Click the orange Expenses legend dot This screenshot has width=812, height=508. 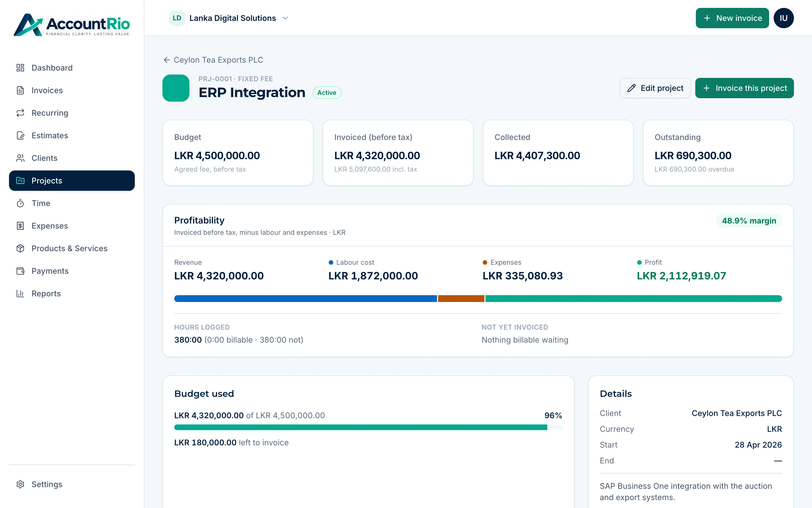(x=485, y=262)
